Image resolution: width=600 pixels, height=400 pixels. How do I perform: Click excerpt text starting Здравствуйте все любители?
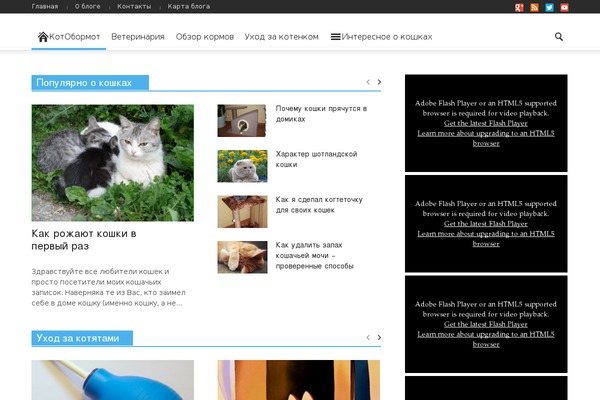coord(108,287)
